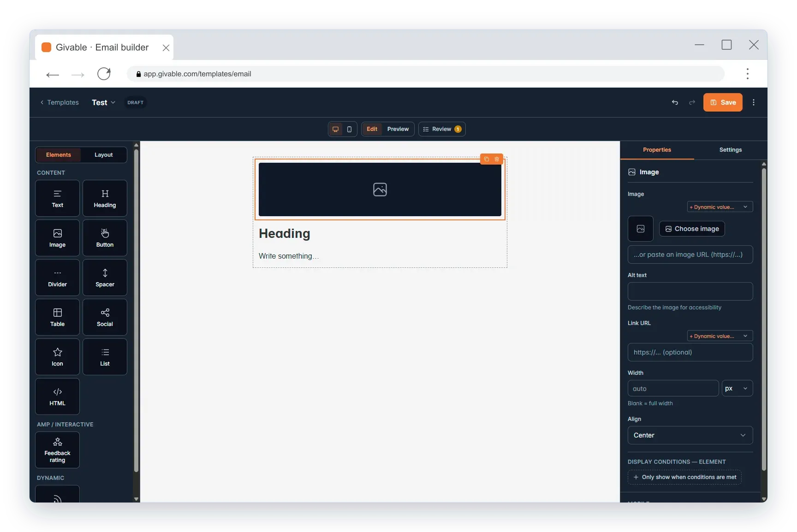Add a Text element

[57, 198]
